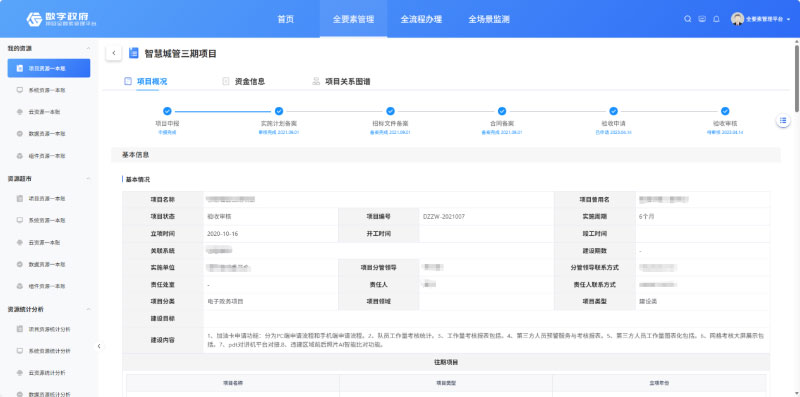This screenshot has width=800, height=397.
Task: Switch to the 资金信息 tab
Action: tap(244, 81)
